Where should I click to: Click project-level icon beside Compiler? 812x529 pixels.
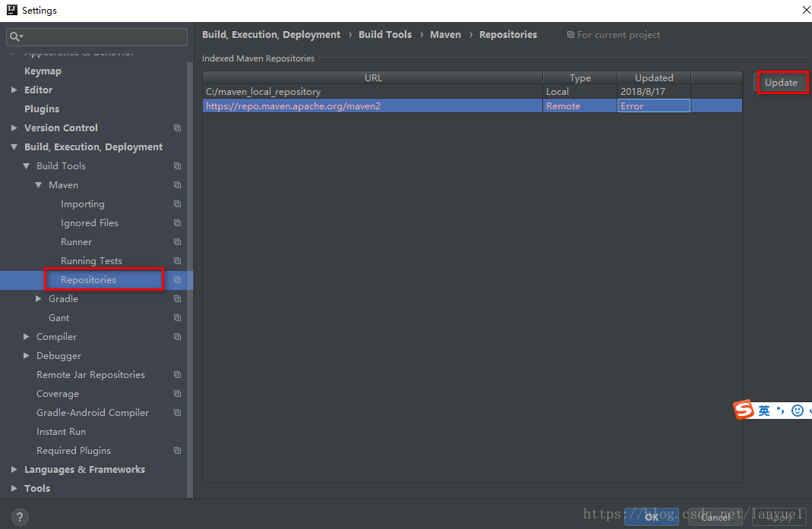pyautogui.click(x=178, y=337)
